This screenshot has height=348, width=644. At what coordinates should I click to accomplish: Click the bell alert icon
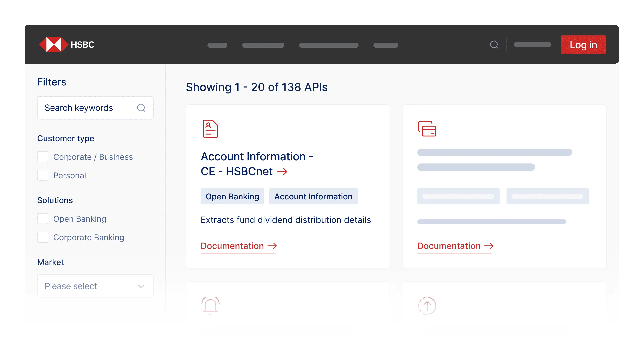pos(210,305)
